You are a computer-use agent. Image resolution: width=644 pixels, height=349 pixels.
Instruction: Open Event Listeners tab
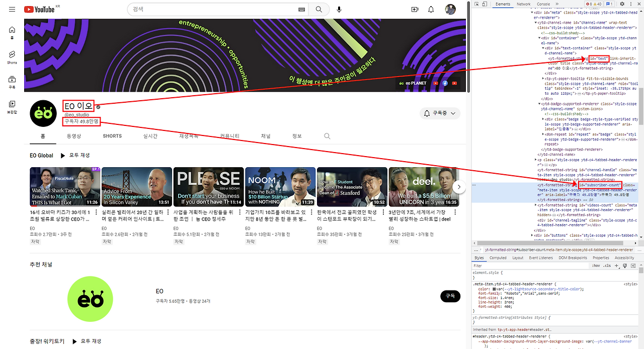[541, 258]
